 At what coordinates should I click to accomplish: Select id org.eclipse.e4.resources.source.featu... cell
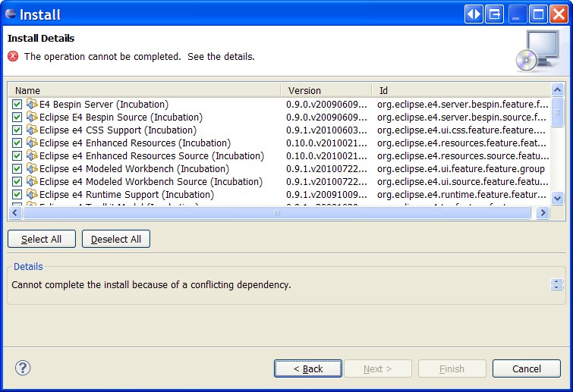[x=463, y=156]
